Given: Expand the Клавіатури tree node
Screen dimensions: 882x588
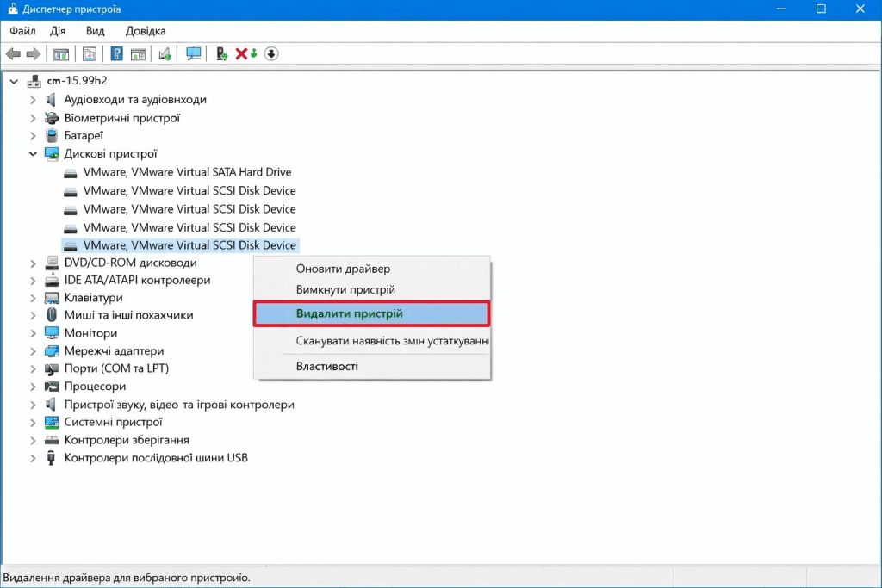Looking at the screenshot, I should (x=34, y=298).
